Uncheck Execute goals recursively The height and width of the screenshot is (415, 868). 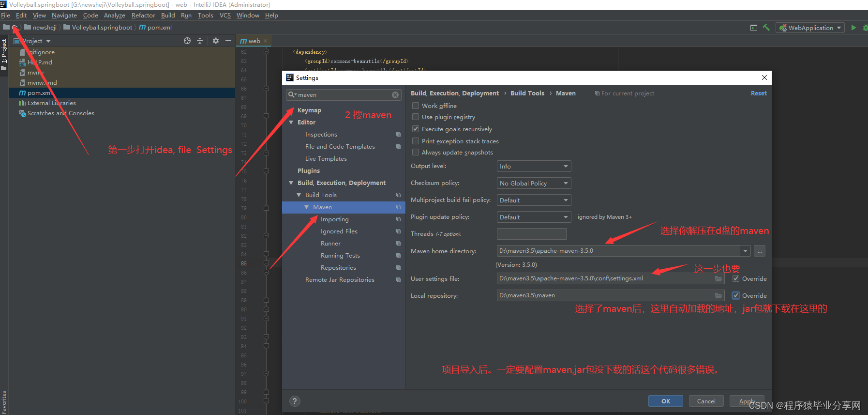pyautogui.click(x=416, y=129)
